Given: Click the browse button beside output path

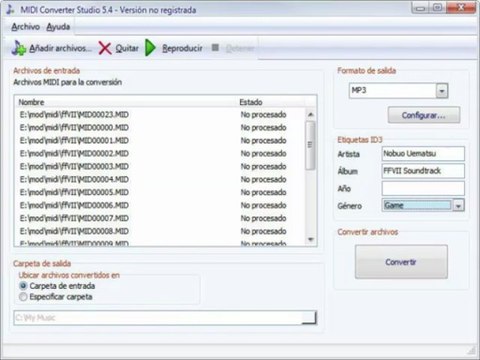Looking at the screenshot, I should coord(309,318).
